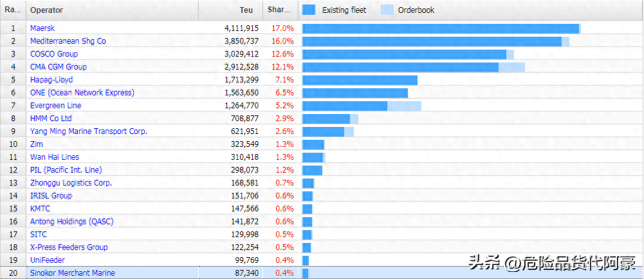Screen dimensions: 644x279
Task: Sort by the Ra... rank column header
Action: [x=13, y=10]
